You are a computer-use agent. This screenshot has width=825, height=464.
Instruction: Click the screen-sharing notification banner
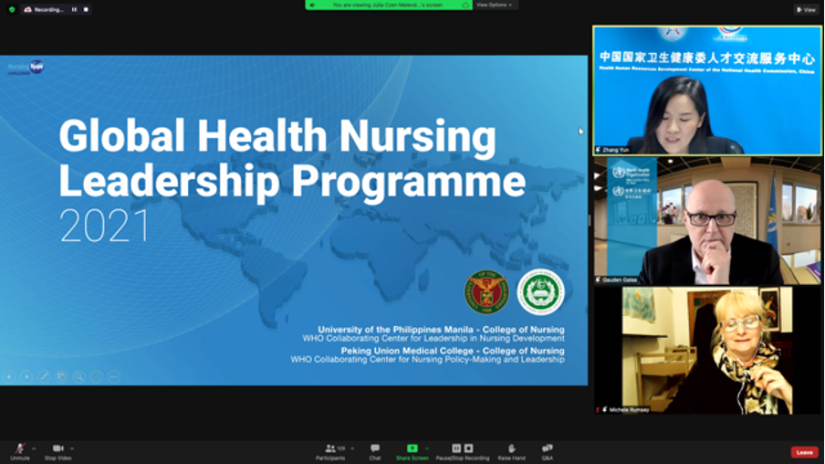(x=388, y=5)
